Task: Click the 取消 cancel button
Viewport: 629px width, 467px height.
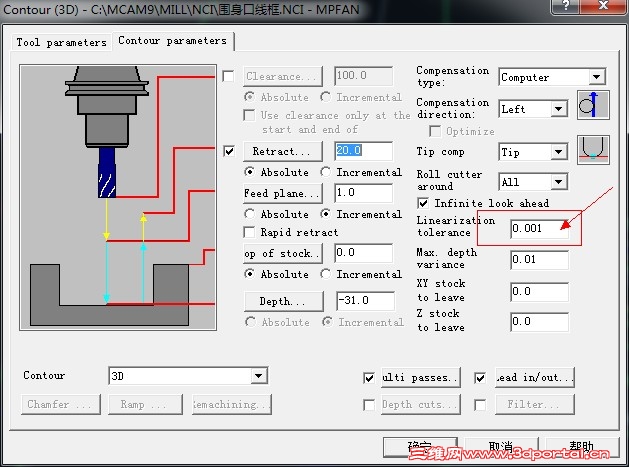Action: 501,447
